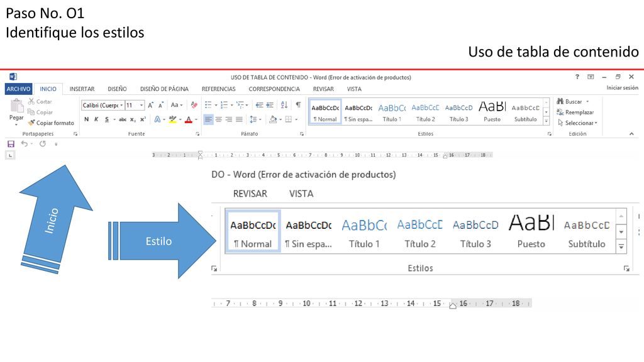This screenshot has height=362, width=644.
Task: Open the ARCHIVO tab
Action: pos(18,89)
